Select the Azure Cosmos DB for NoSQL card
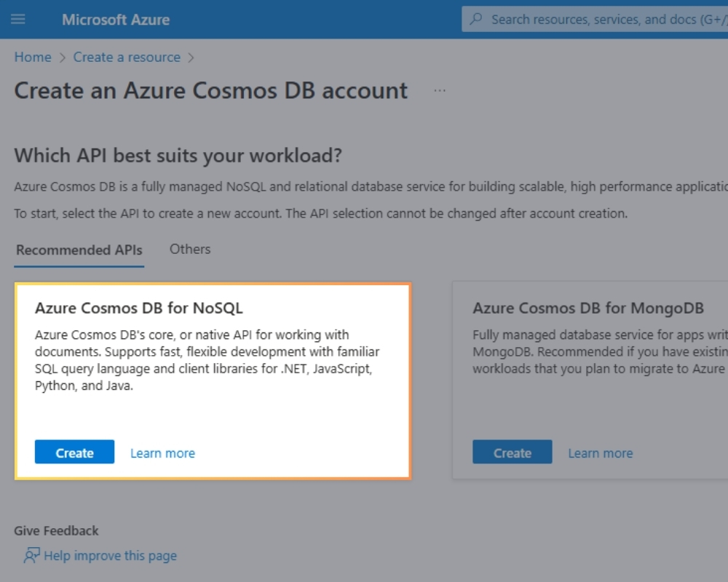Viewport: 728px width, 582px height. [138, 308]
